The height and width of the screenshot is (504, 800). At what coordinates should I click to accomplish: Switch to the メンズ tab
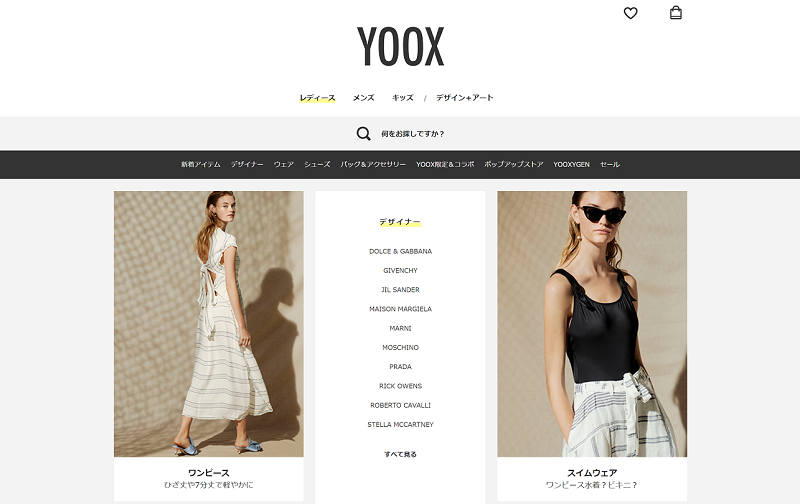(x=364, y=97)
